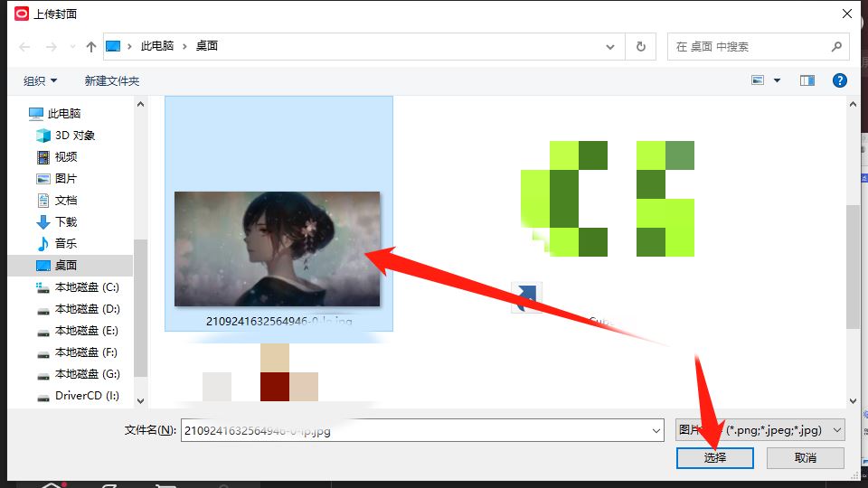Click the search magnifier icon
The image size is (868, 488).
[836, 46]
